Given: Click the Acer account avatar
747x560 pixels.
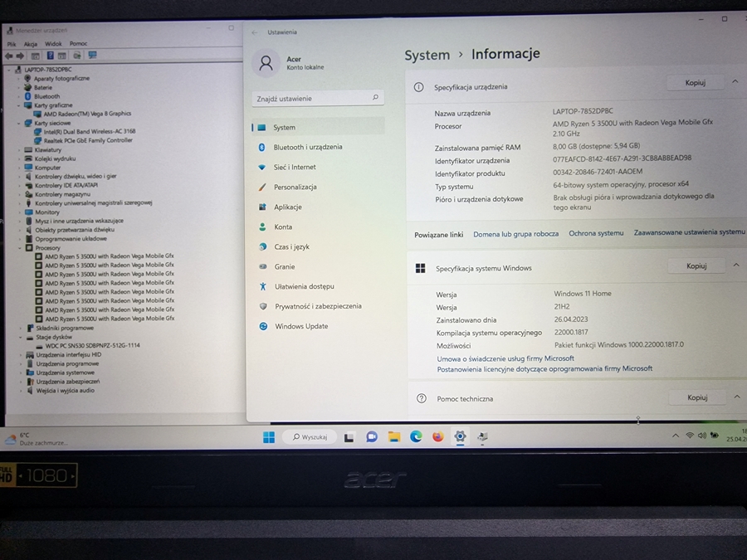Looking at the screenshot, I should pos(266,63).
